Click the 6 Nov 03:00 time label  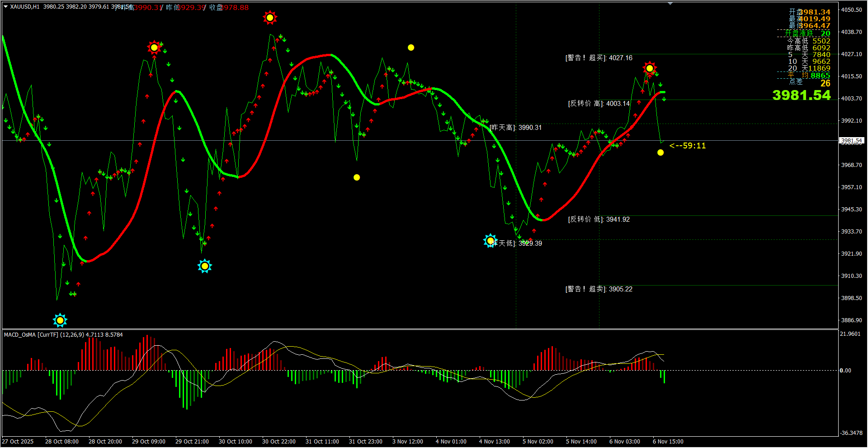(x=625, y=442)
